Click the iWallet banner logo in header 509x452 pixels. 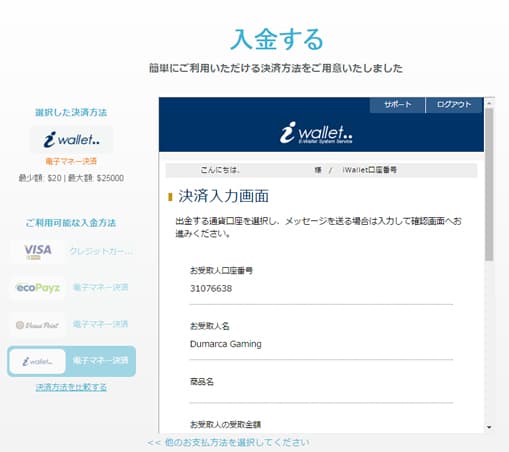point(316,133)
